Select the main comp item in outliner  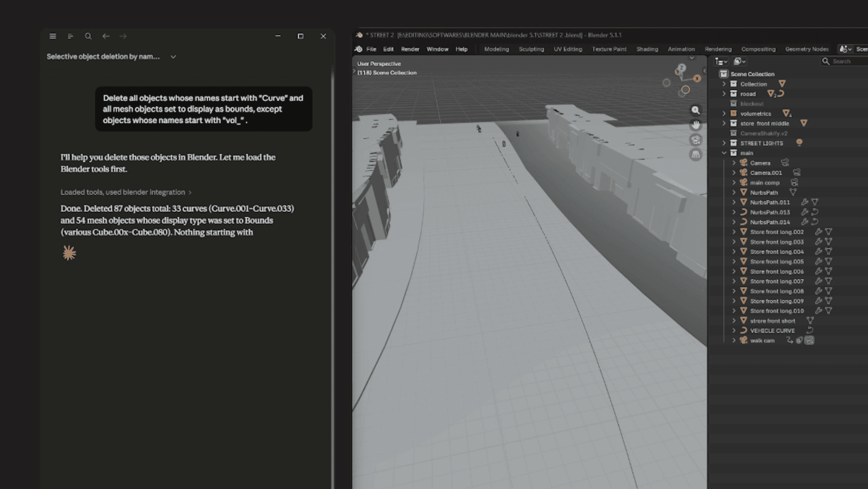(x=764, y=183)
